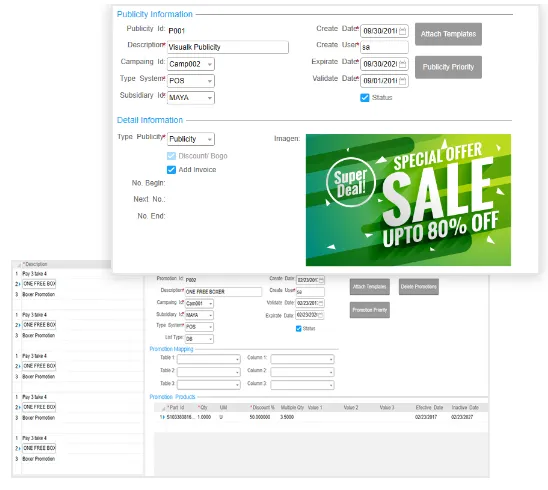This screenshot has width=548, height=490.
Task: Open the Publicity Expirate Date calendar icon
Action: 402,64
